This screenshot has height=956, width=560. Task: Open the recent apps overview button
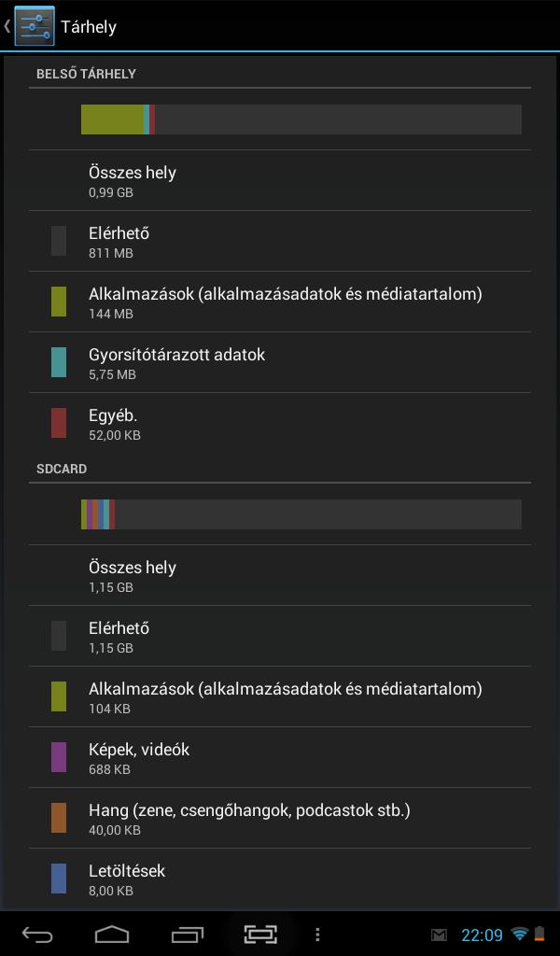[x=187, y=935]
